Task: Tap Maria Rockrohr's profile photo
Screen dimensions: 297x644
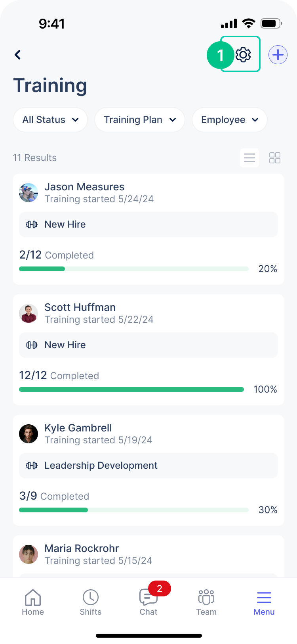Action: 29,554
